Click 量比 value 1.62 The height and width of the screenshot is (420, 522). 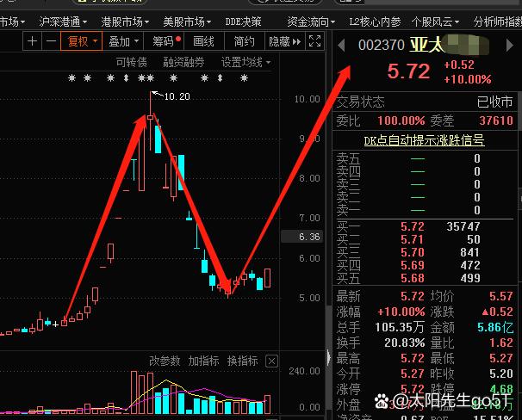[x=501, y=343]
